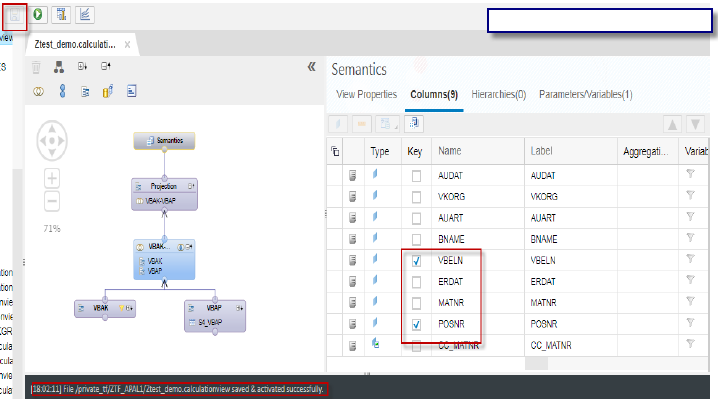Expand the VBAP node details toggle
718x399 pixels.
[239, 308]
